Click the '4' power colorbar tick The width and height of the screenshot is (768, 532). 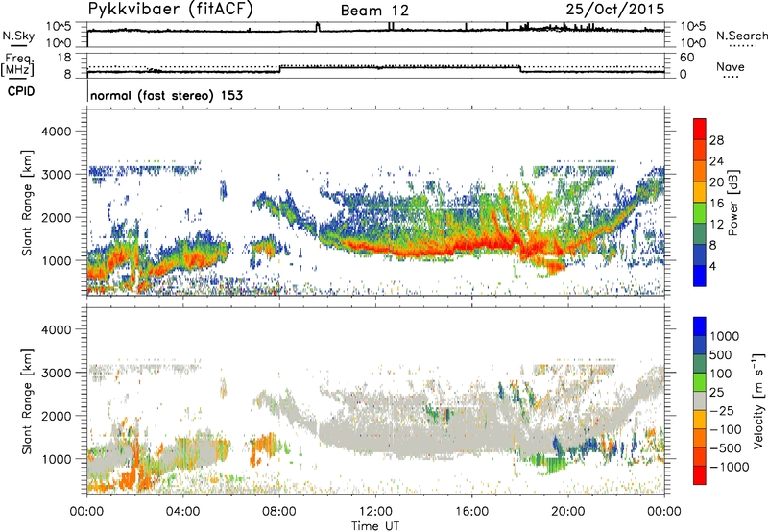pyautogui.click(x=712, y=266)
